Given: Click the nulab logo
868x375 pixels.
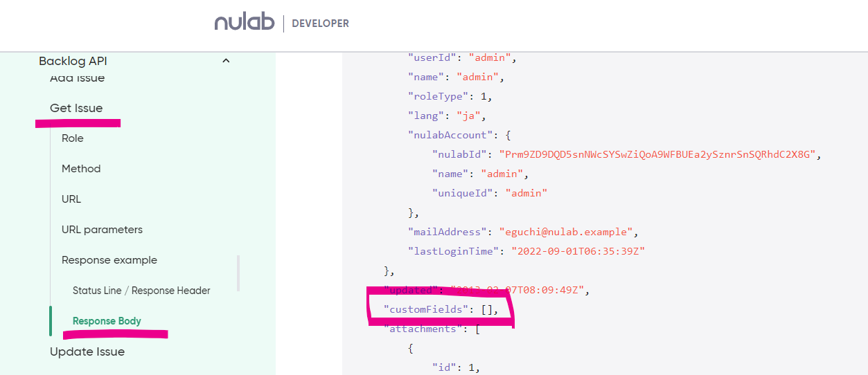Looking at the screenshot, I should [245, 23].
